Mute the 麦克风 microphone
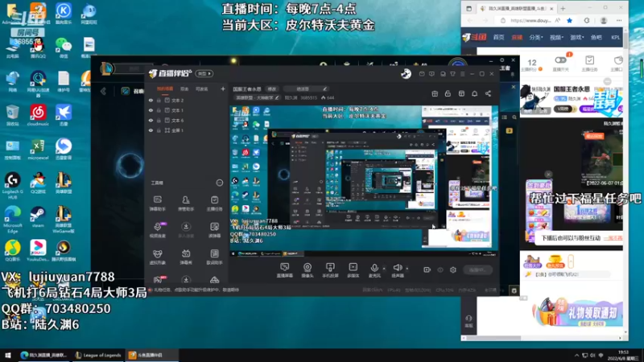This screenshot has width=644, height=362. (374, 270)
